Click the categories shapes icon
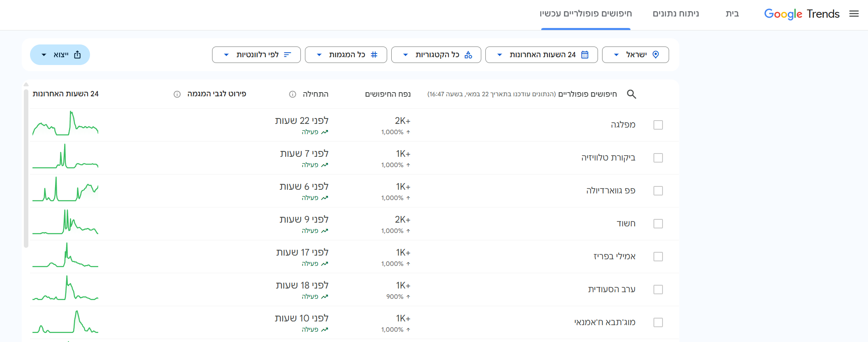 468,55
